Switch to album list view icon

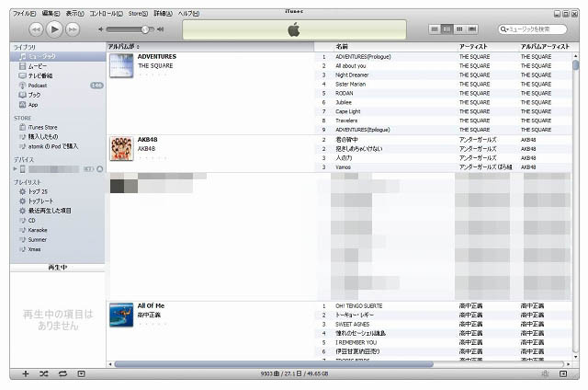pyautogui.click(x=447, y=29)
